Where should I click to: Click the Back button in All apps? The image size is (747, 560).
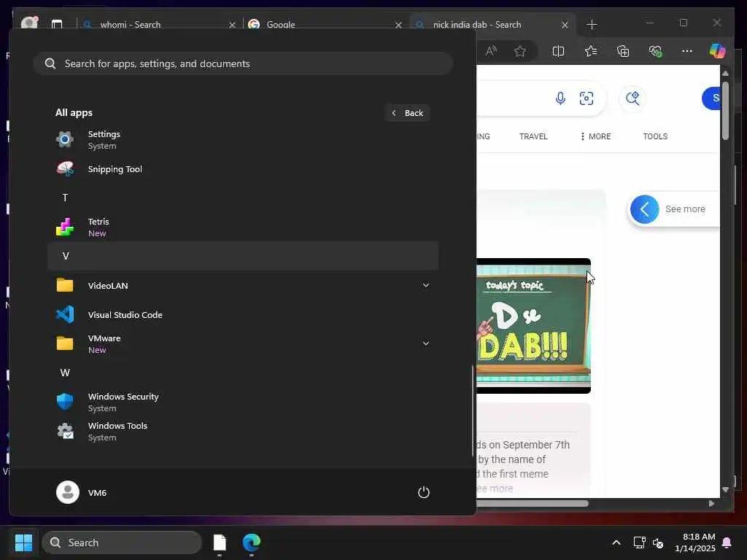[x=407, y=113]
